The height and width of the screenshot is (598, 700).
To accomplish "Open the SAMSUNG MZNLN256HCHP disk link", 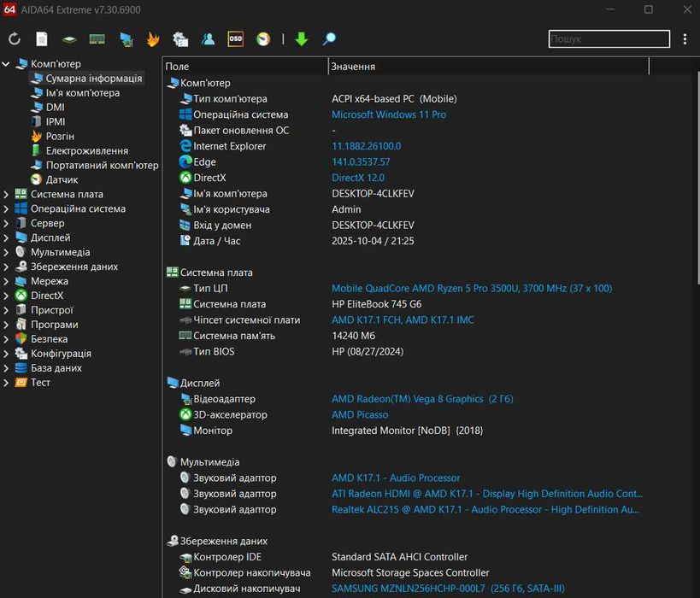I will click(448, 589).
